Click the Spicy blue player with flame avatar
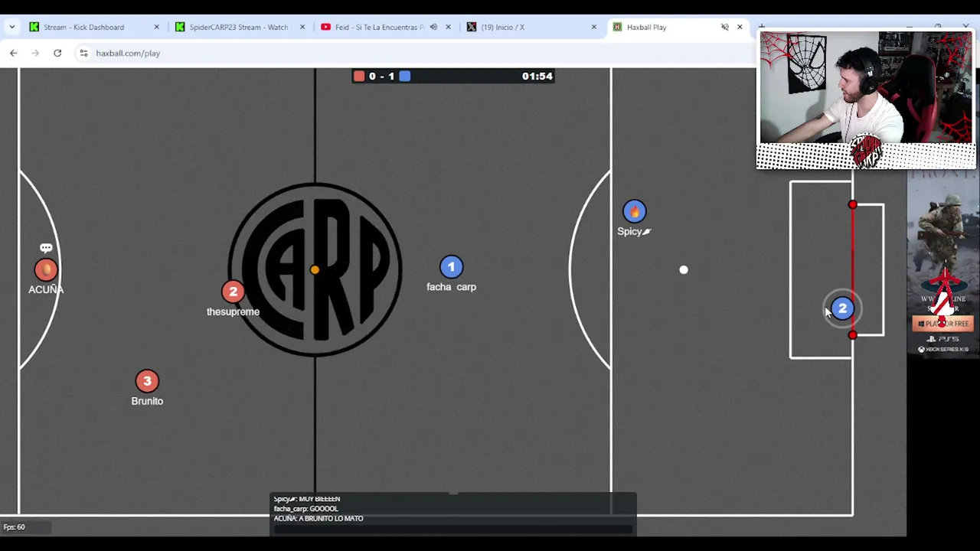 [x=634, y=211]
